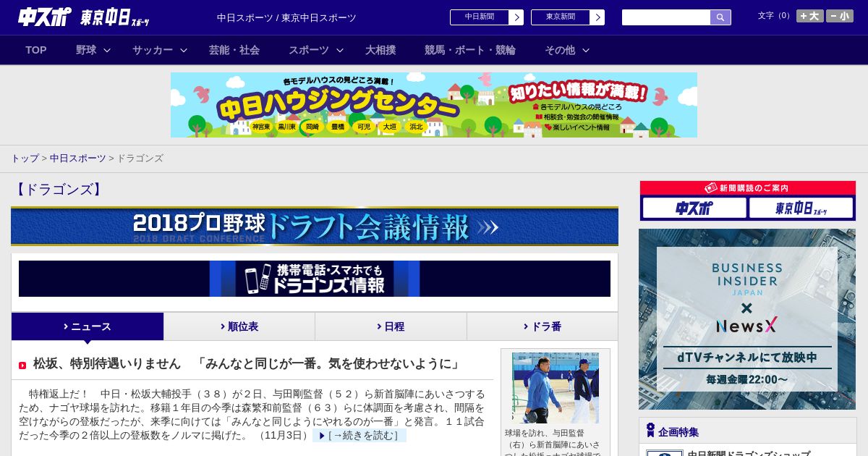Open the スポーツ navigation menu

point(309,50)
